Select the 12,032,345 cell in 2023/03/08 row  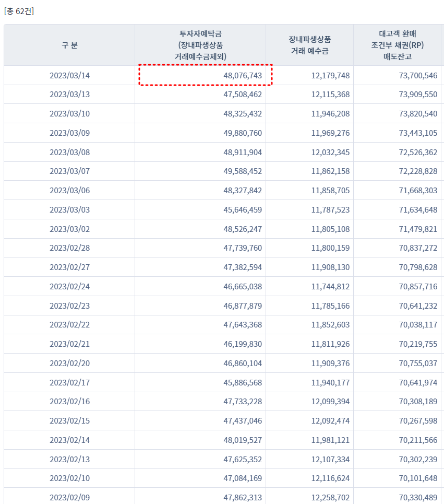[330, 153]
